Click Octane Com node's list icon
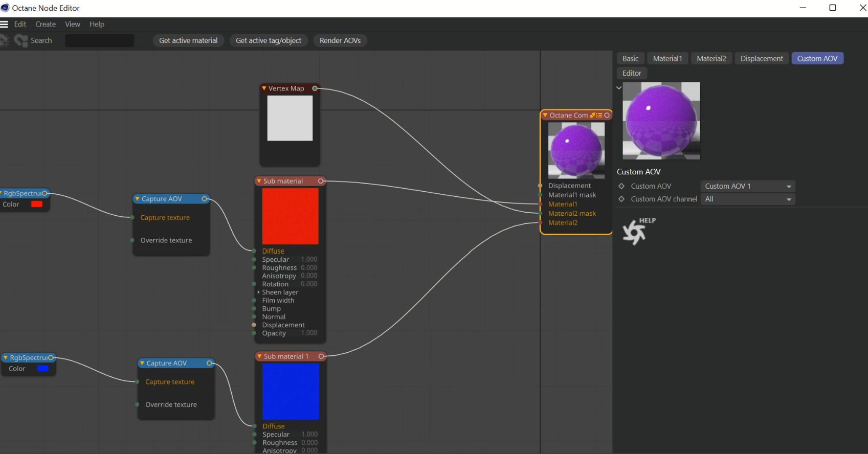 pos(599,115)
